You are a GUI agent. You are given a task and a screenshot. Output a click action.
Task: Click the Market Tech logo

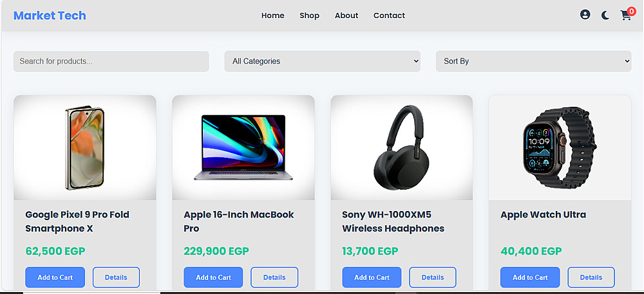[x=50, y=15]
